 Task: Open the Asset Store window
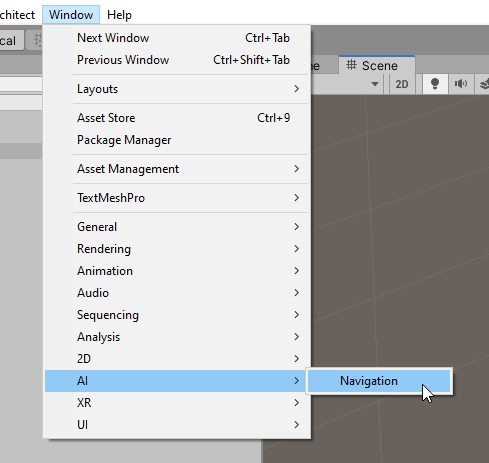pos(177,118)
